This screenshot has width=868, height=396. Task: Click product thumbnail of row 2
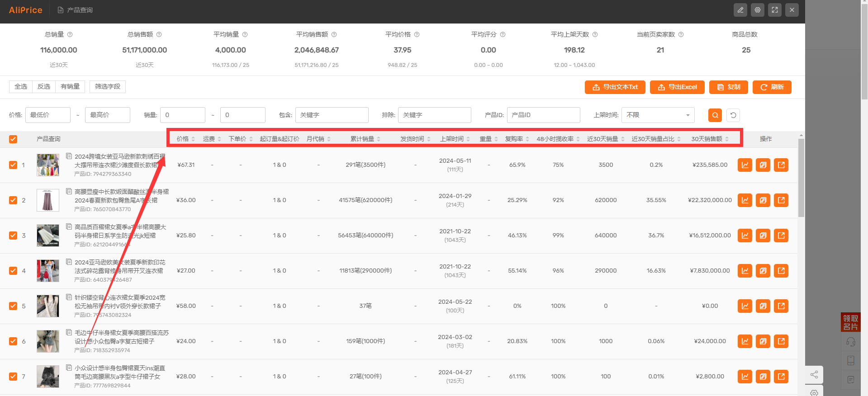pos(48,200)
